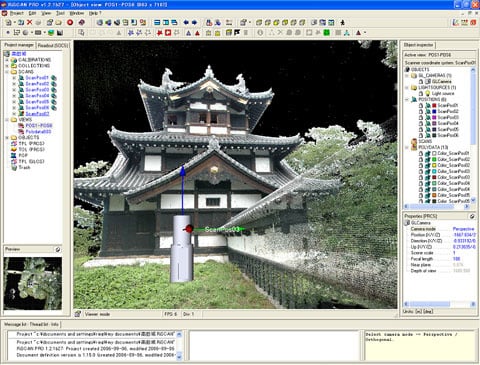Collapse the POLYDATA (13) node
This screenshot has width=480, height=365.
[x=407, y=147]
